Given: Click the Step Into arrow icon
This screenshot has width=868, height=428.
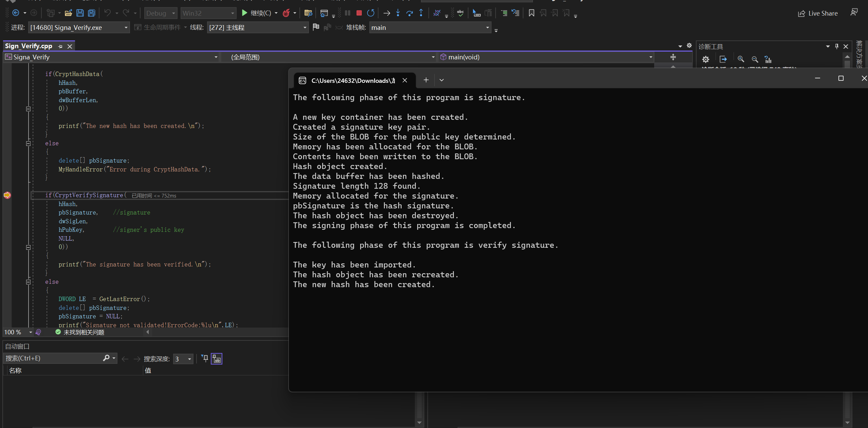Looking at the screenshot, I should coord(398,13).
